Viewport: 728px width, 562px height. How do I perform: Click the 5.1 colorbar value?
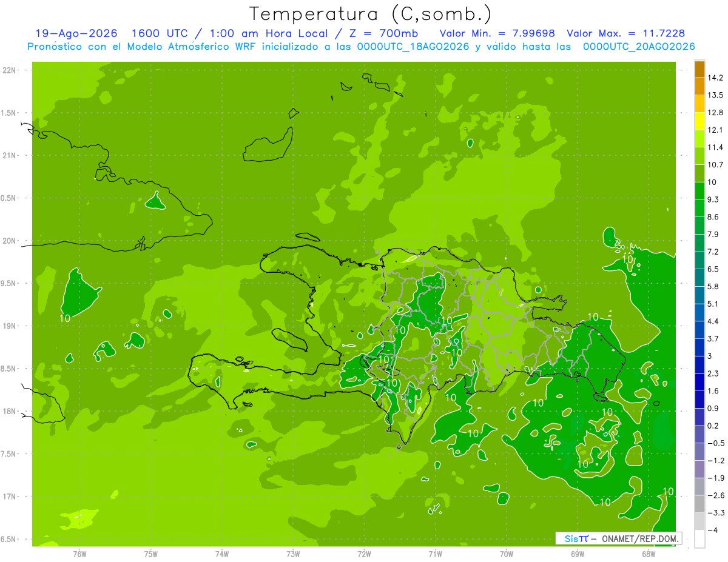[x=713, y=304]
